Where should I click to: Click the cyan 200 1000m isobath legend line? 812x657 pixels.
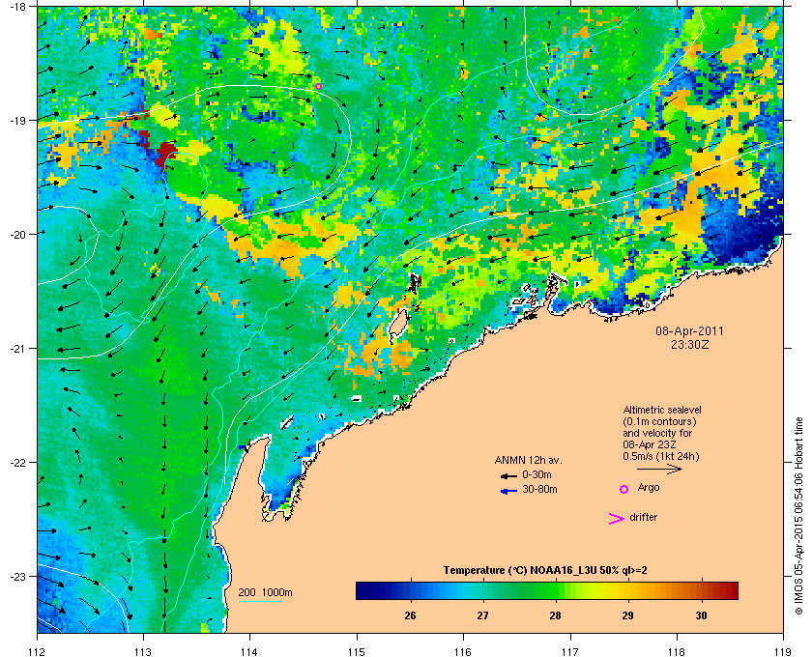point(259,601)
